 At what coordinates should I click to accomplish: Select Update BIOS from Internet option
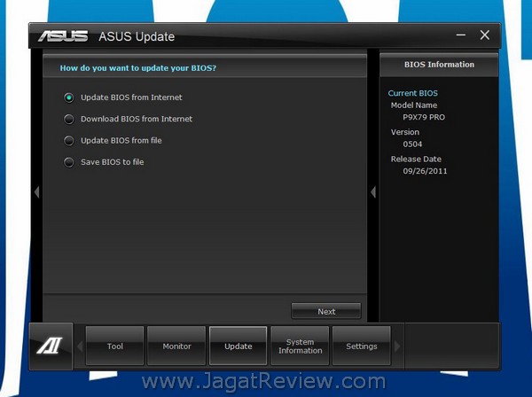click(69, 97)
